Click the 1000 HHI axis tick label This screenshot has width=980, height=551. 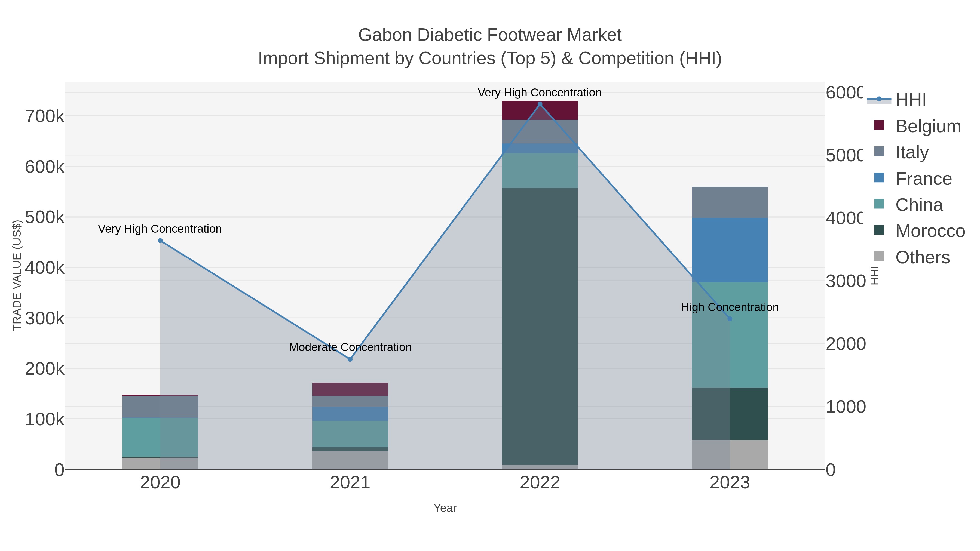point(846,407)
